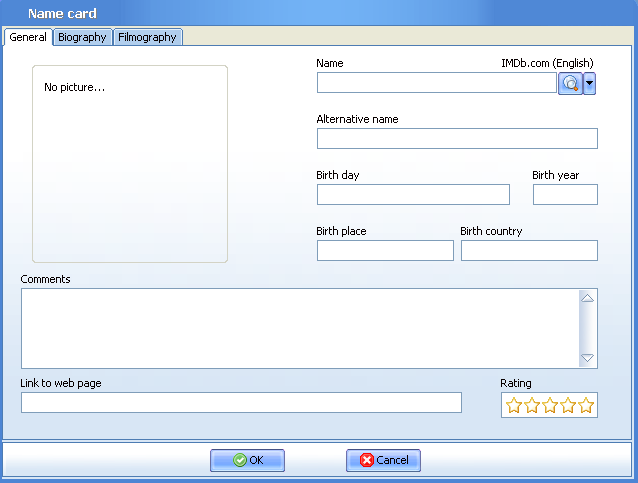Click the Cancel button

click(383, 460)
